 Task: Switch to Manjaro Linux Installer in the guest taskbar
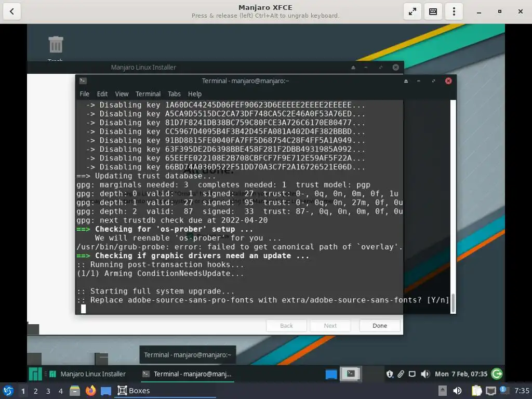[87, 374]
